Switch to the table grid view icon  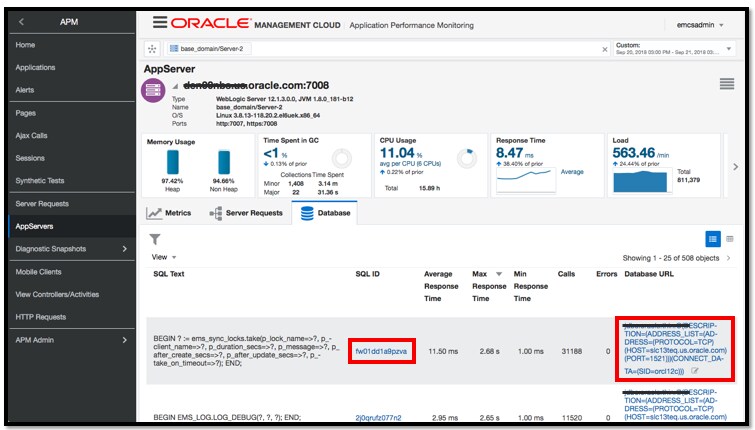pos(729,239)
